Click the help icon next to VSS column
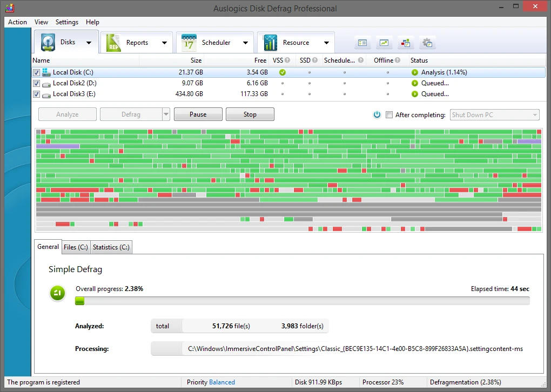Image resolution: width=551 pixels, height=392 pixels. (x=287, y=60)
